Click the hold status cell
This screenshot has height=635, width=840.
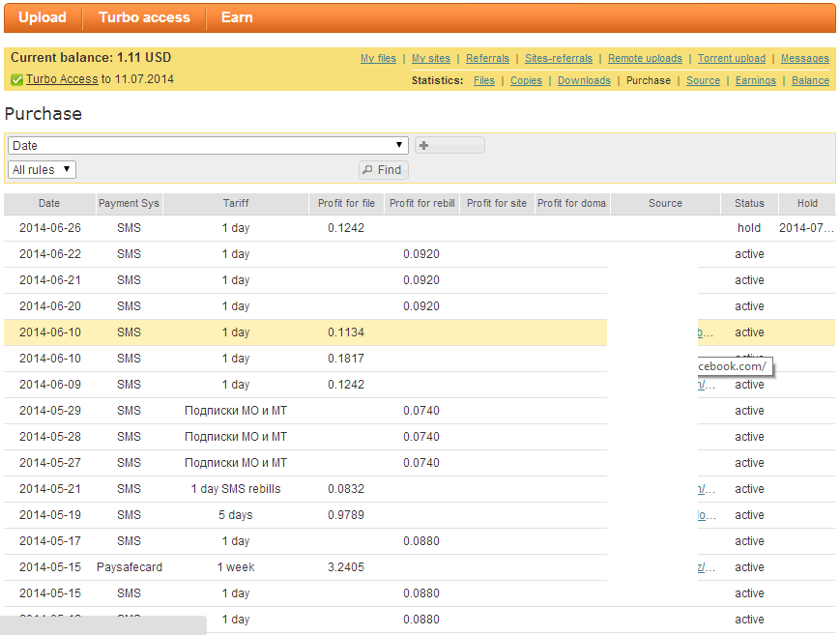[x=749, y=228]
